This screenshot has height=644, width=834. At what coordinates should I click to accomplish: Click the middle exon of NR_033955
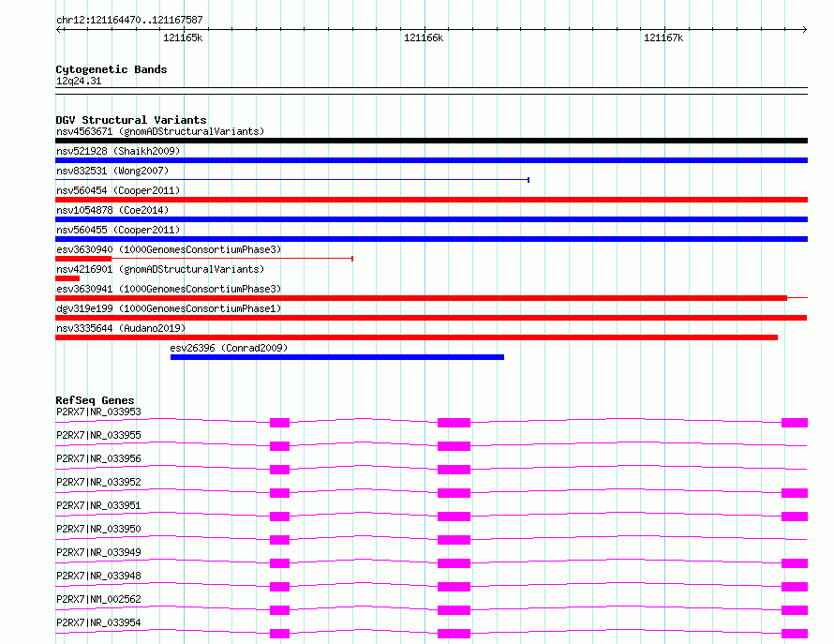(454, 446)
